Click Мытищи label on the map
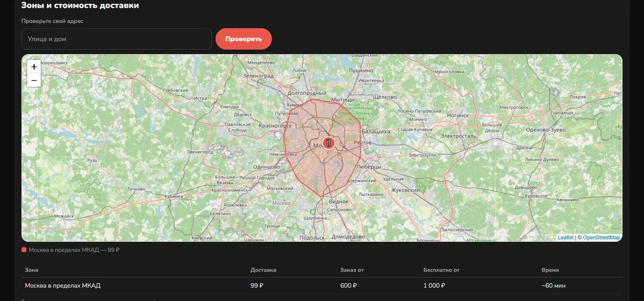Image resolution: width=644 pixels, height=301 pixels. (343, 99)
